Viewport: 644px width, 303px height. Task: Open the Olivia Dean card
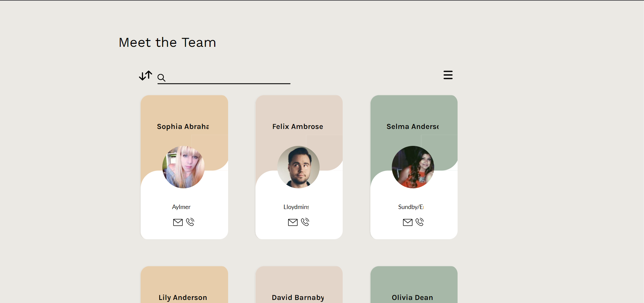point(414,285)
